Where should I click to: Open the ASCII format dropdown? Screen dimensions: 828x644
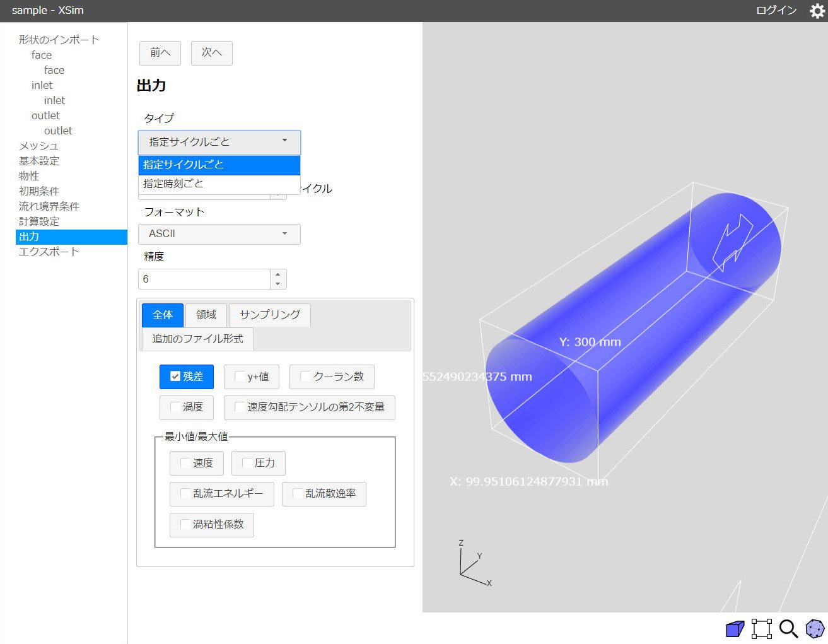[219, 234]
